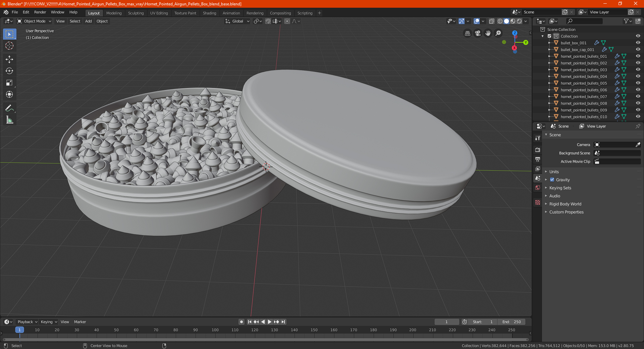The width and height of the screenshot is (644, 349).
Task: Toggle snapping magnet
Action: 268,21
